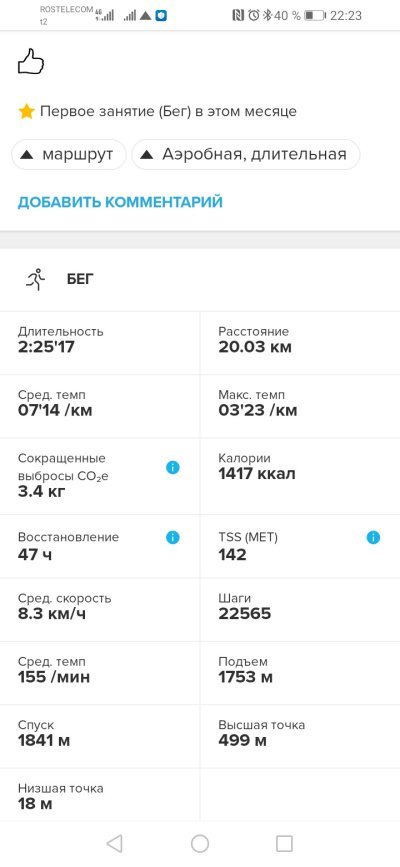Tap Android back navigation triangle
This screenshot has height=867, width=400.
(114, 843)
